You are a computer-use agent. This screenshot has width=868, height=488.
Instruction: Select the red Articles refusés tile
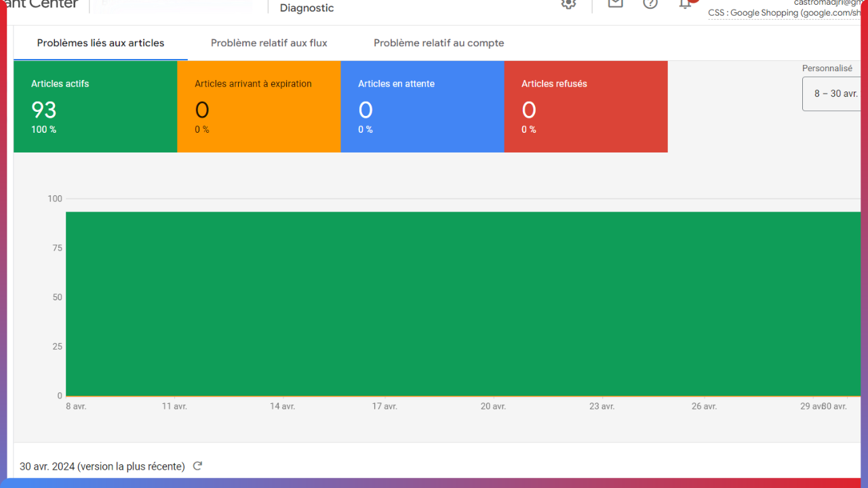[585, 106]
